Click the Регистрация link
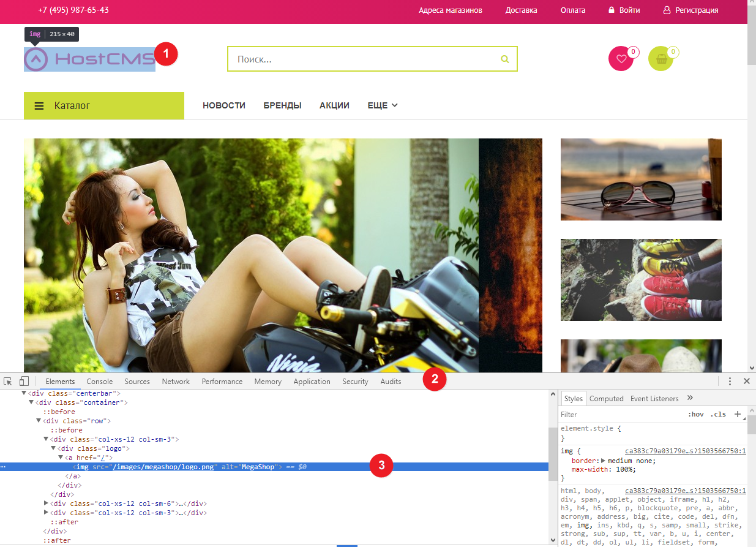The width and height of the screenshot is (756, 547). point(696,10)
